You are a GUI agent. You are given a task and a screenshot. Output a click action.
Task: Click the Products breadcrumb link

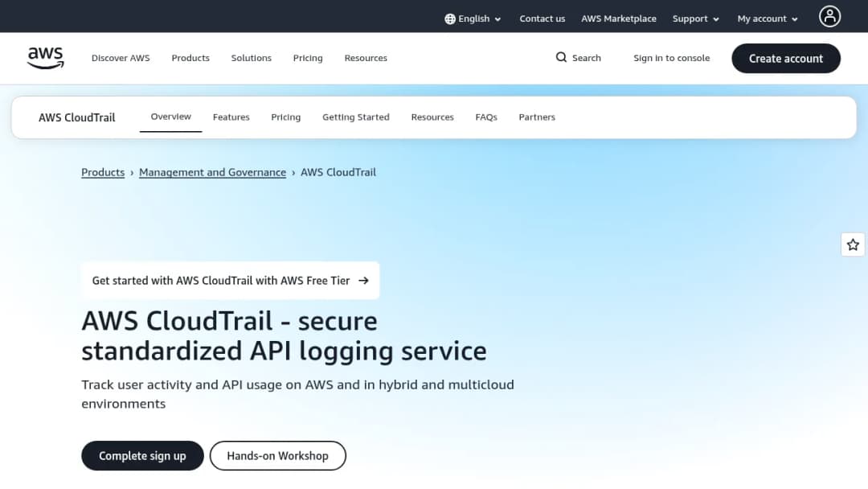[x=103, y=172]
